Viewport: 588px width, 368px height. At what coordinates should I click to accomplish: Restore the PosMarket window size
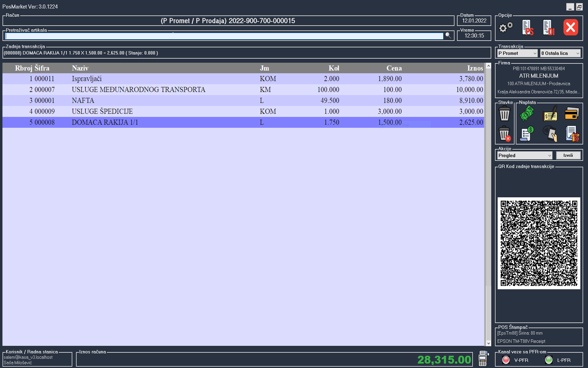pyautogui.click(x=579, y=7)
